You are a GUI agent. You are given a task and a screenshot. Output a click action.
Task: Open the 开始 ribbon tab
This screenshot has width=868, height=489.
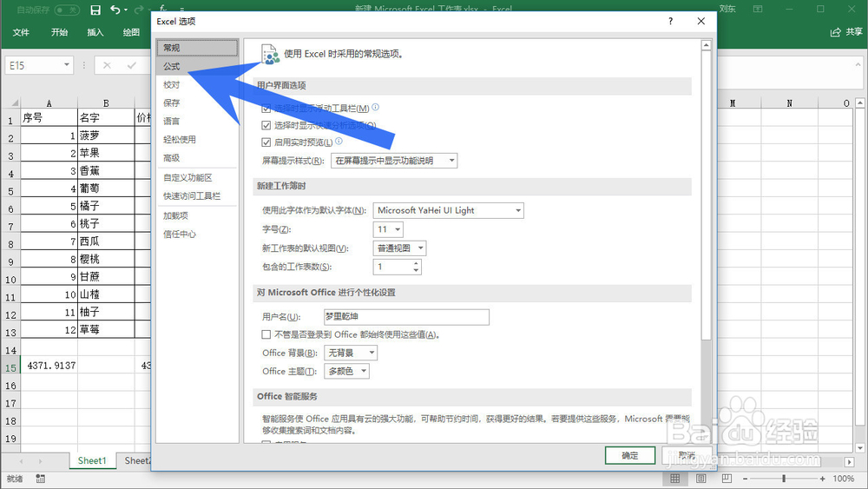click(x=59, y=32)
